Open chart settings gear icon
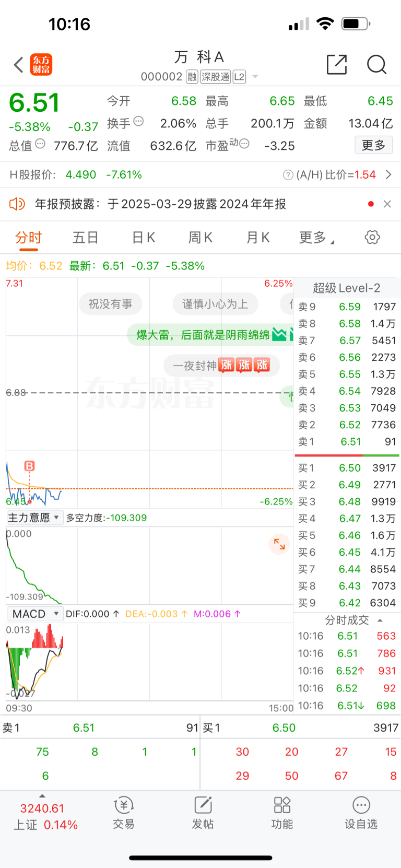Image resolution: width=401 pixels, height=868 pixels. click(372, 237)
